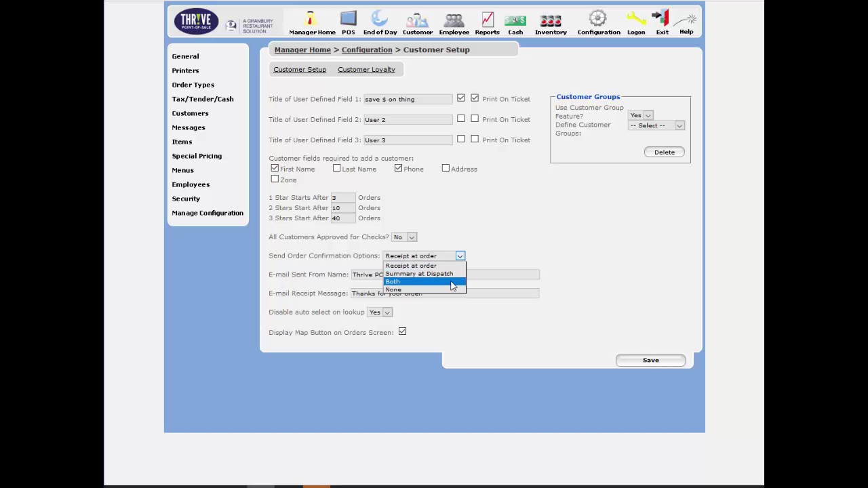Viewport: 868px width, 488px height.
Task: Tick the unlabeled checkbox beside the Field 3 title box
Action: point(461,139)
